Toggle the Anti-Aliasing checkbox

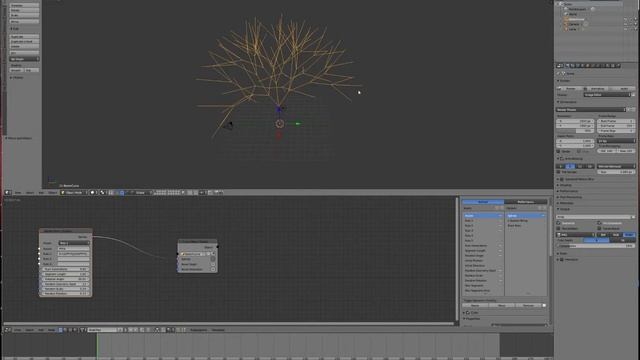click(x=562, y=158)
